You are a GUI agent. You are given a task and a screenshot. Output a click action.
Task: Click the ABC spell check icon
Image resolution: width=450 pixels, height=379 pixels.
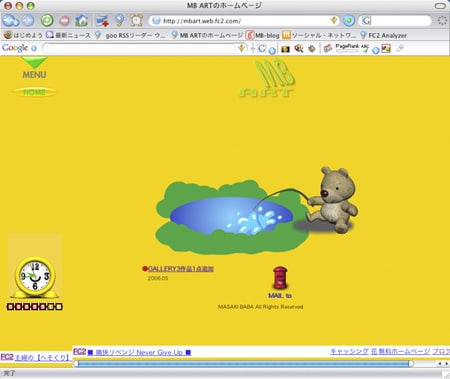coord(365,49)
